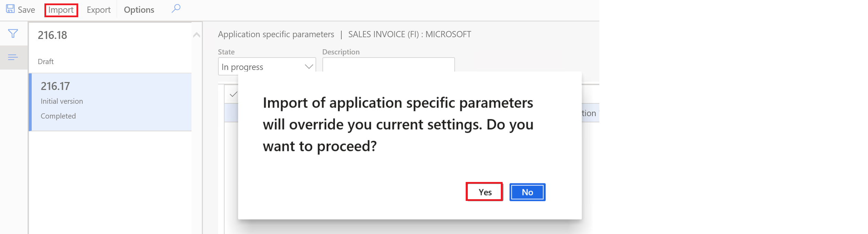This screenshot has height=234, width=868.
Task: Toggle the select-all checkmark in grid header
Action: (x=233, y=94)
